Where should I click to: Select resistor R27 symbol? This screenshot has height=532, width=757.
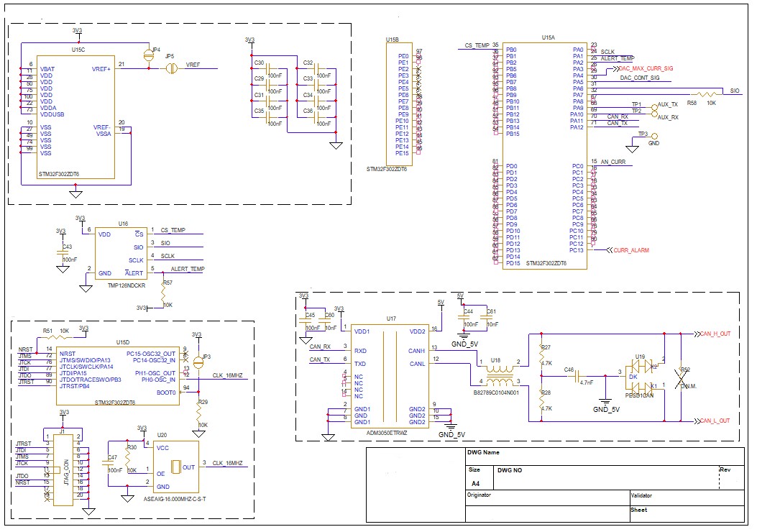[x=541, y=355]
